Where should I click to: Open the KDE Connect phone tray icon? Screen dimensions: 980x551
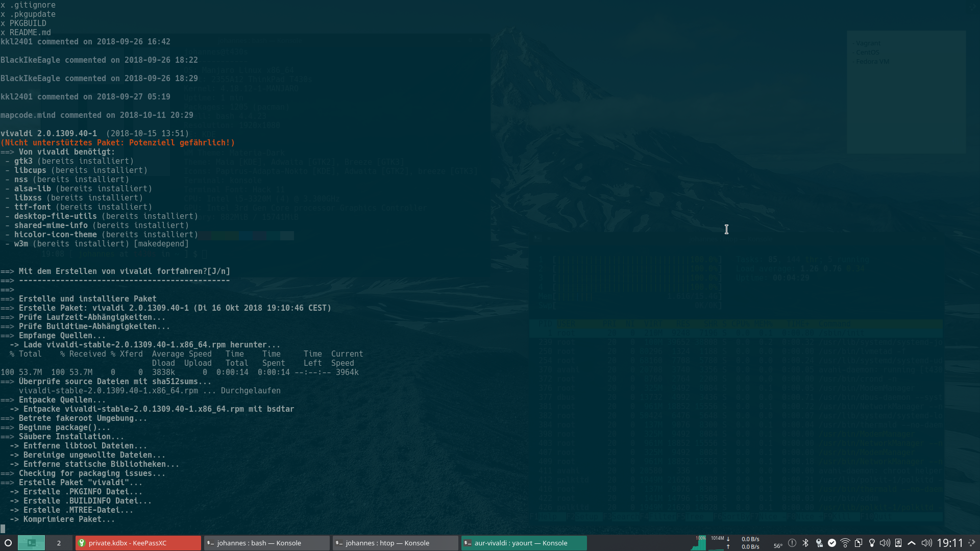898,543
